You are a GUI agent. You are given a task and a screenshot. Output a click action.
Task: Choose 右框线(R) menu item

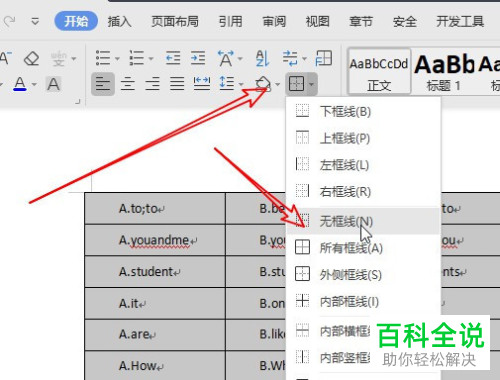coord(363,192)
